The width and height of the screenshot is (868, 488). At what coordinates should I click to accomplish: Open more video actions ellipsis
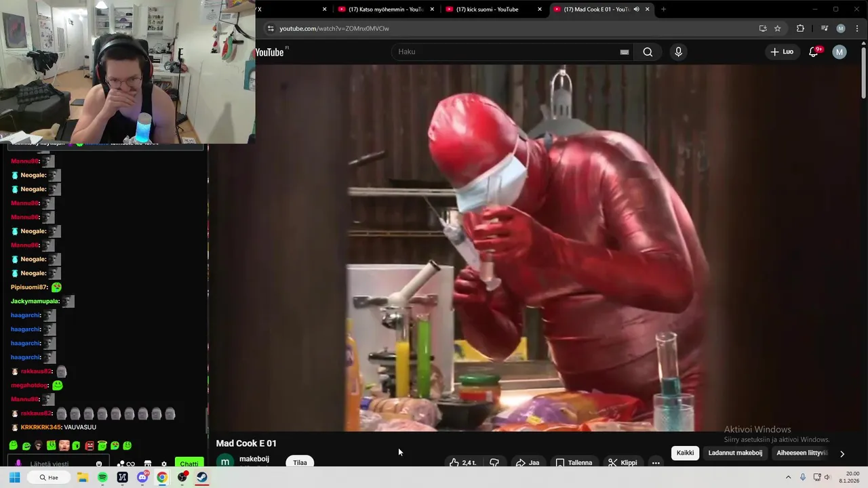click(656, 462)
